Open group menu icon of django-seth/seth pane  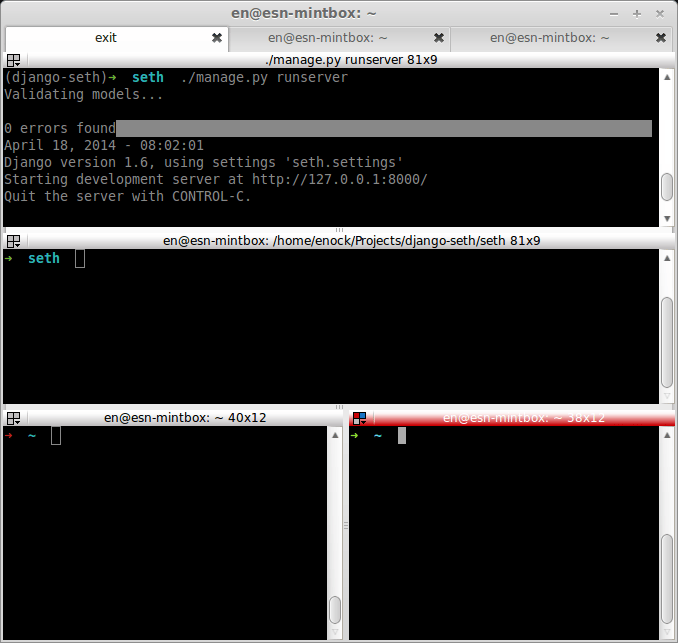[x=14, y=241]
